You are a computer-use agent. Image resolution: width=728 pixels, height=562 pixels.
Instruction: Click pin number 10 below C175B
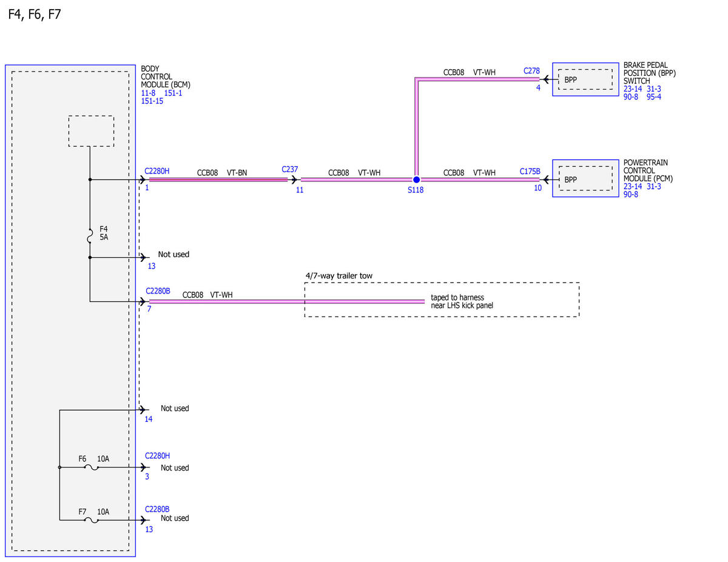[538, 188]
